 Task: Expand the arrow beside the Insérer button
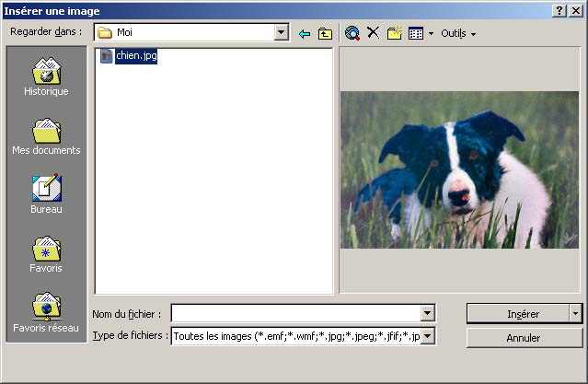click(x=576, y=314)
